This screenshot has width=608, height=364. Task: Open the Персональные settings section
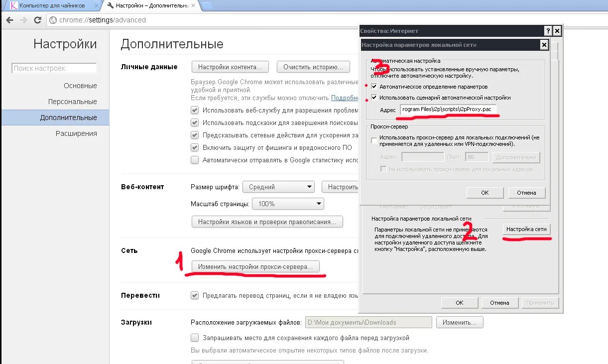pyautogui.click(x=72, y=102)
